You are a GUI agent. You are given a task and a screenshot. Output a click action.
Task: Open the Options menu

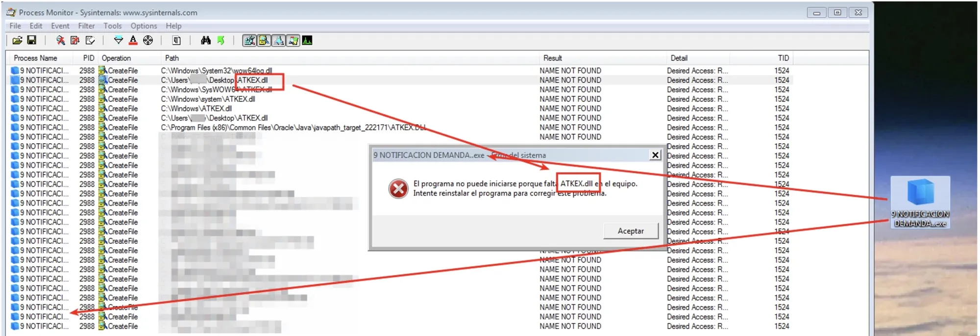pos(144,26)
